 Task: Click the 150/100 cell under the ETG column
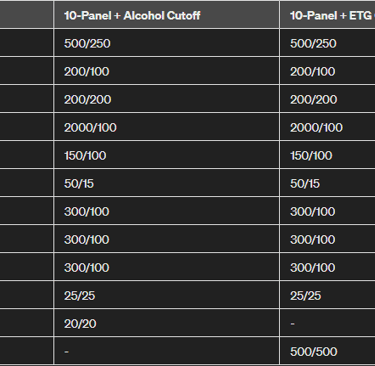[x=328, y=155]
